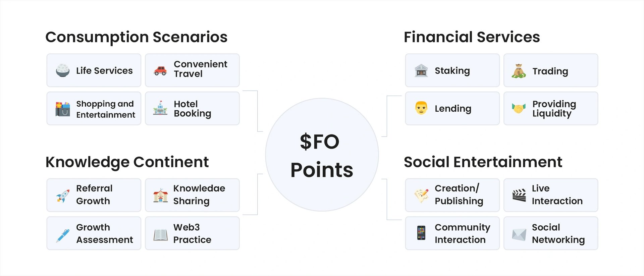Click the bank icon beside Staking
Image resolution: width=644 pixels, height=276 pixels.
click(x=421, y=71)
